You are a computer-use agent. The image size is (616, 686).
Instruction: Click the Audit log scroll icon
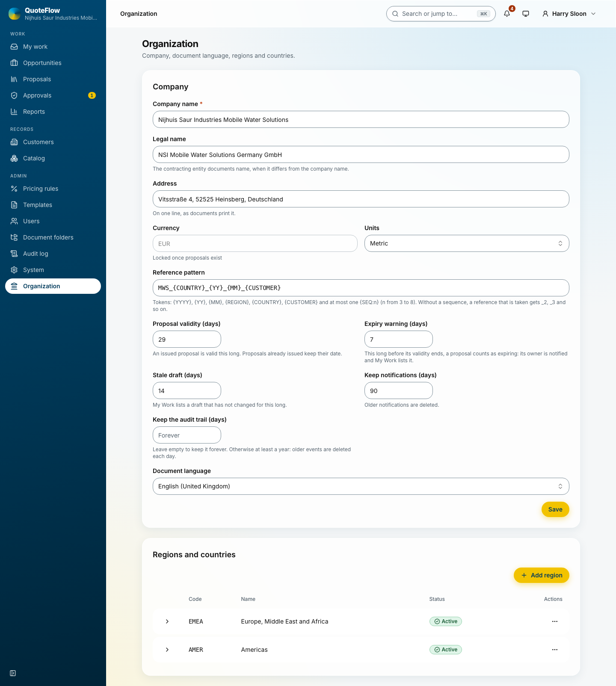tap(14, 254)
